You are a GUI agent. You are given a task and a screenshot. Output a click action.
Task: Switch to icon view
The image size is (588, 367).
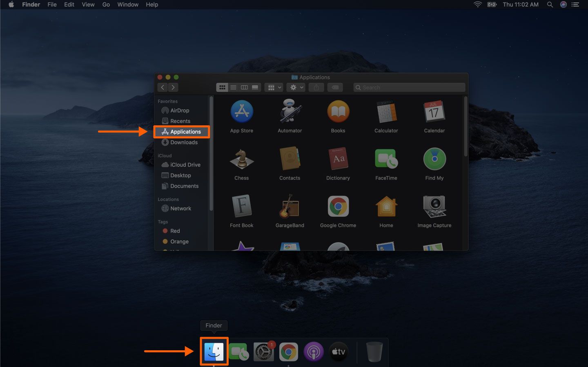click(x=222, y=87)
